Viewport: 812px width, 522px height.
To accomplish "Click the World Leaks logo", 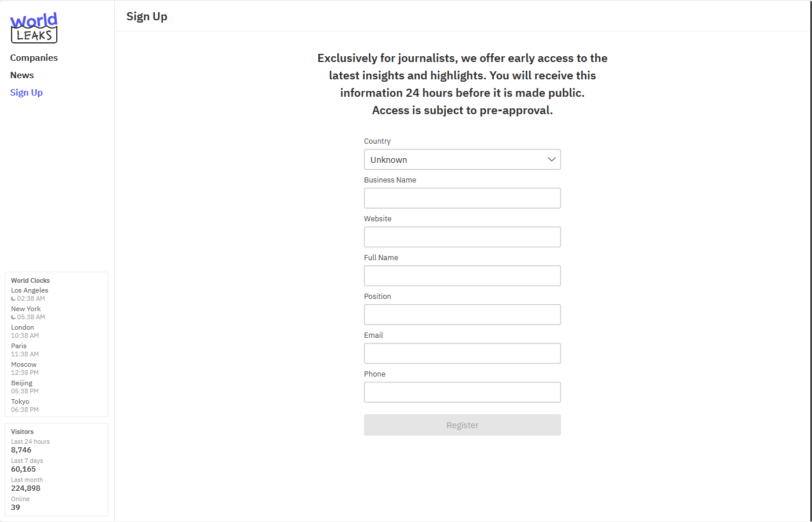I will (34, 28).
